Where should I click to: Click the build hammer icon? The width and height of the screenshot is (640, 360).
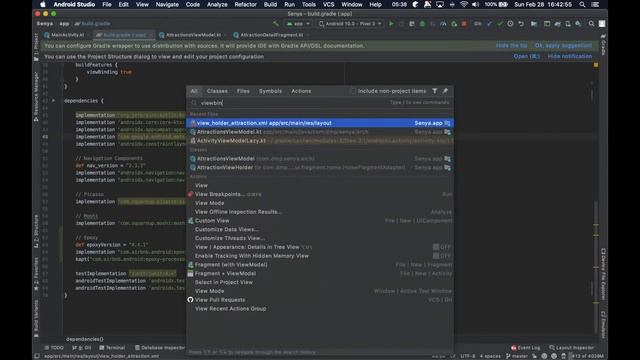click(x=276, y=24)
